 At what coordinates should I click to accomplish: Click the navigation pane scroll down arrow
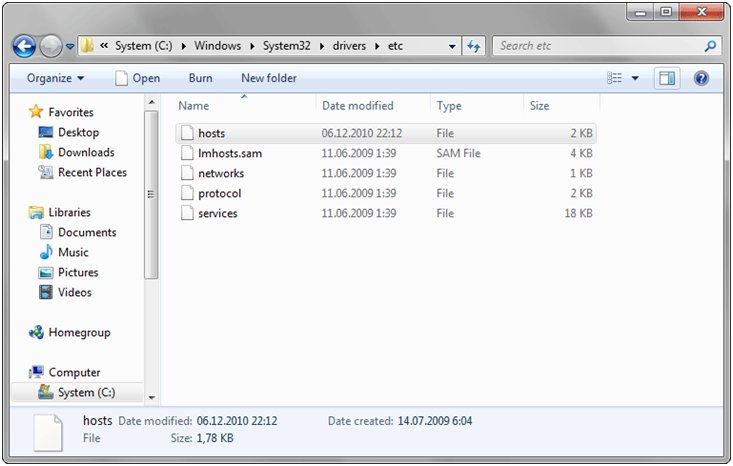(151, 398)
